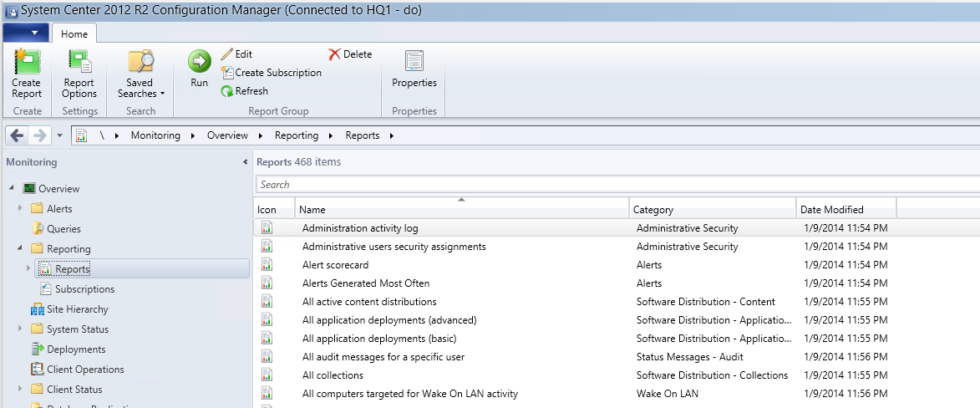Select All active content distributions report
This screenshot has width=980, height=408.
tap(369, 302)
